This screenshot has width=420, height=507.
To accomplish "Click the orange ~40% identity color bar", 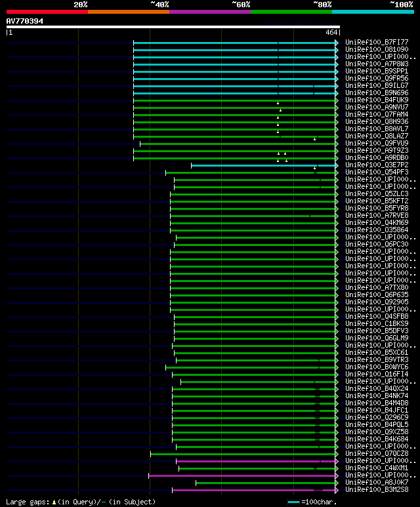I will (x=129, y=12).
